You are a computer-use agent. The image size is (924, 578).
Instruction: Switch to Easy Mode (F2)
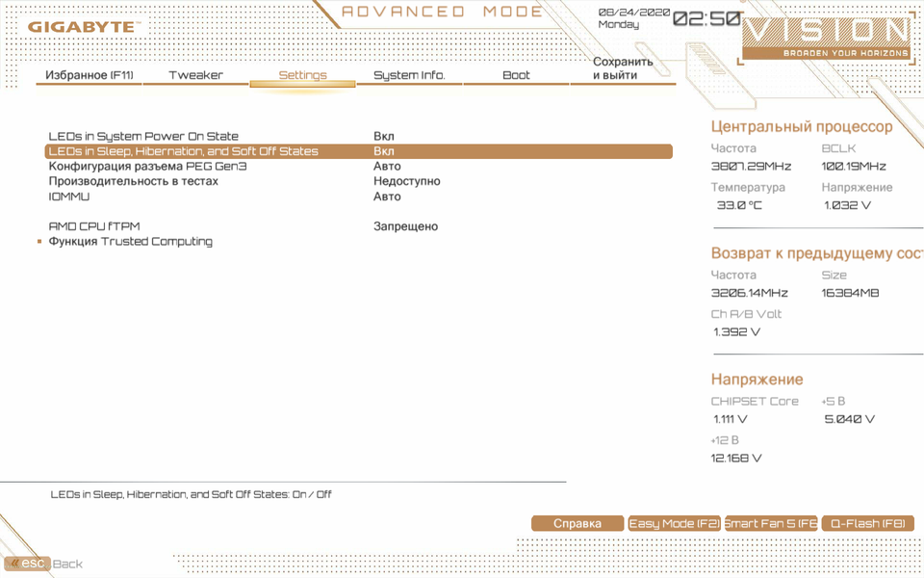674,524
